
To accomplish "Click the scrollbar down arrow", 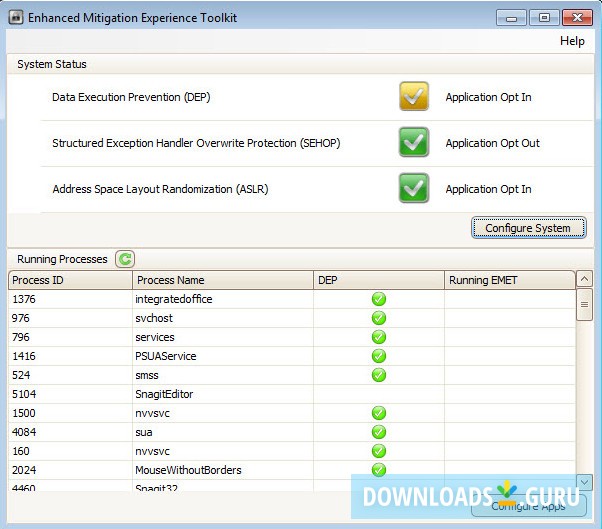I will [x=584, y=482].
